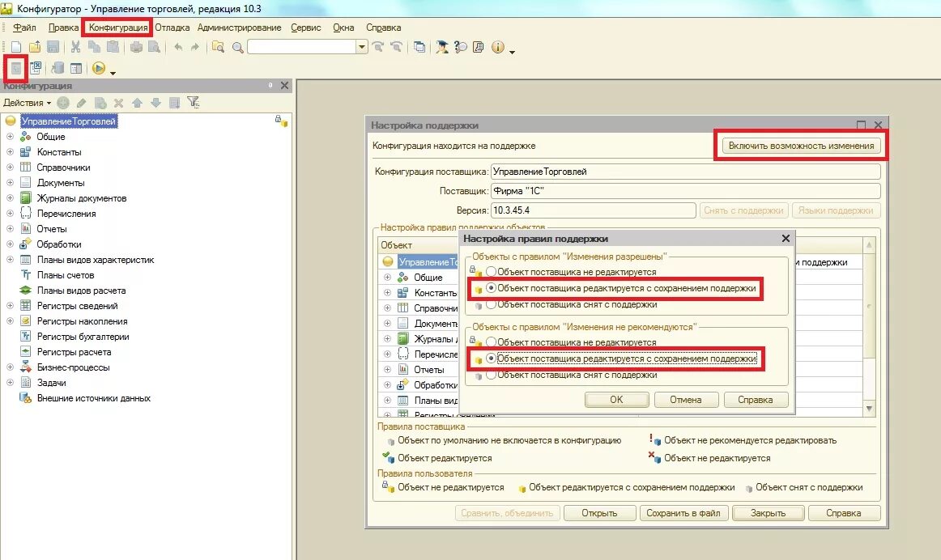Click the Update database configuration icon
Screen dimensions: 941x560
pyautogui.click(x=57, y=68)
